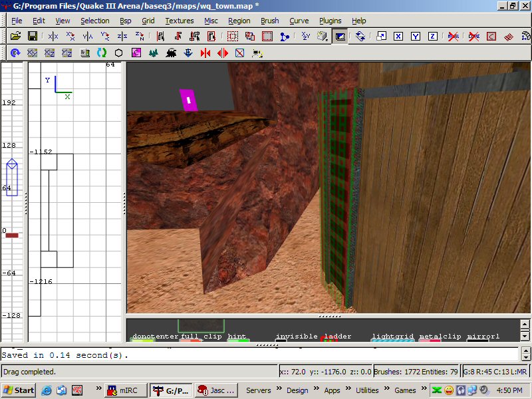
Task: Rotate selection around the X axis
Action: (70, 36)
